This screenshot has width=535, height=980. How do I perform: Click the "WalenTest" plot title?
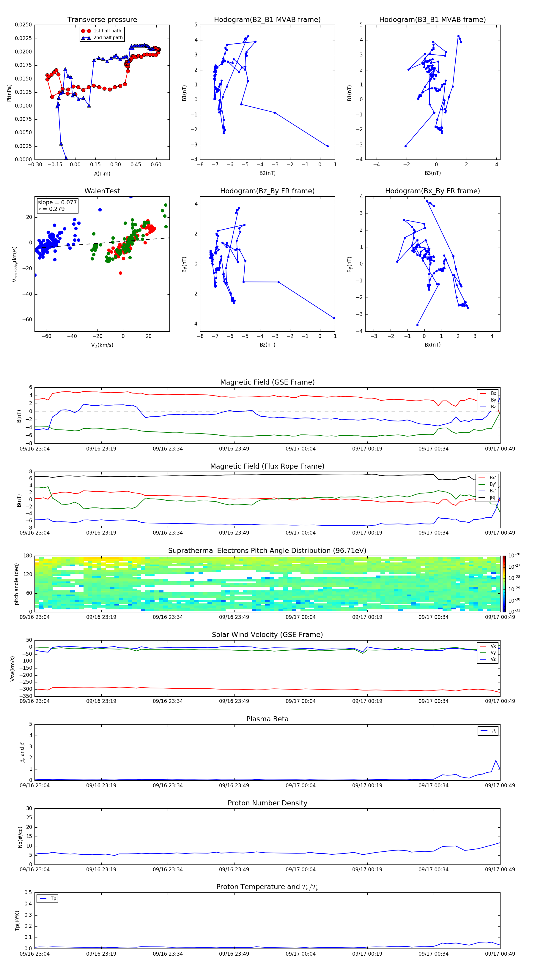(102, 191)
